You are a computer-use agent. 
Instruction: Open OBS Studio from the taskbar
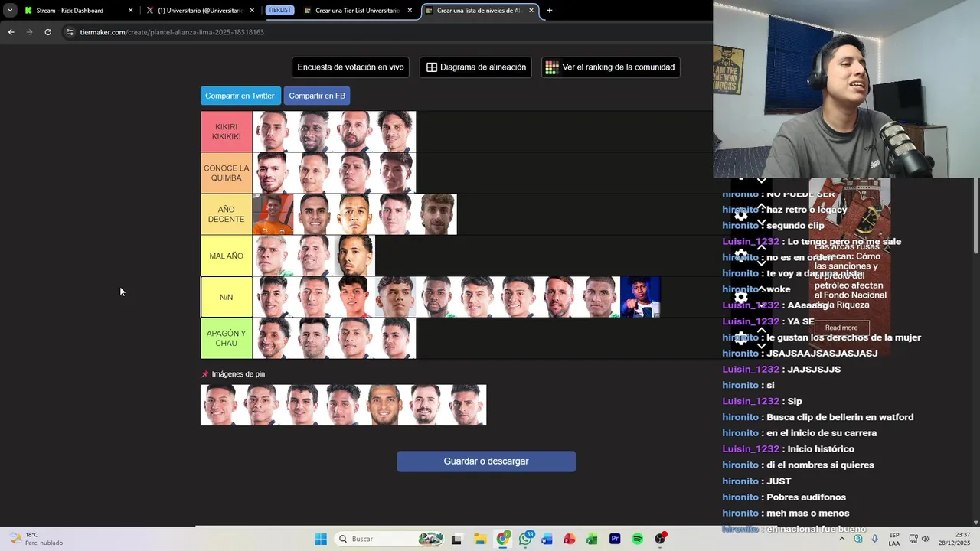(660, 539)
